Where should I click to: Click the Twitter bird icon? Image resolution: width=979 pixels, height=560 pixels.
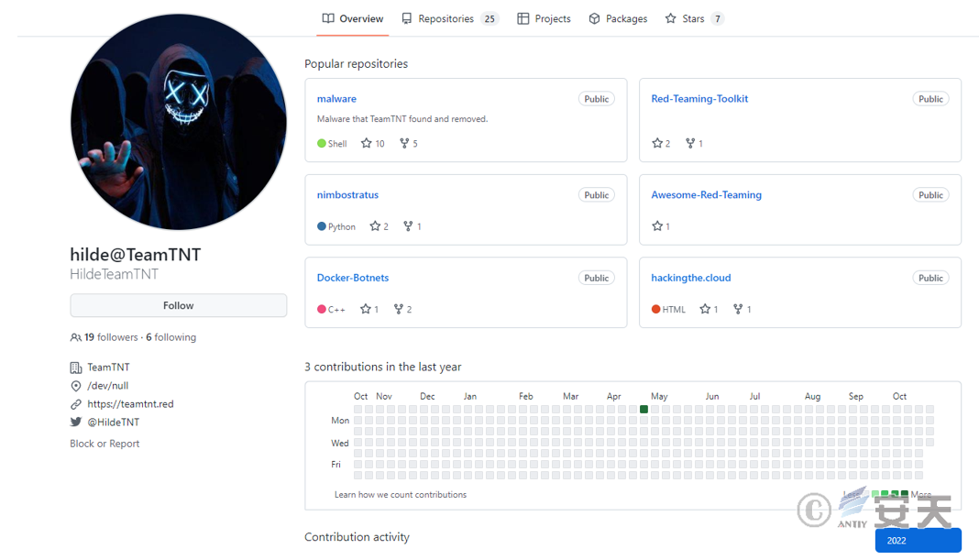[75, 422]
